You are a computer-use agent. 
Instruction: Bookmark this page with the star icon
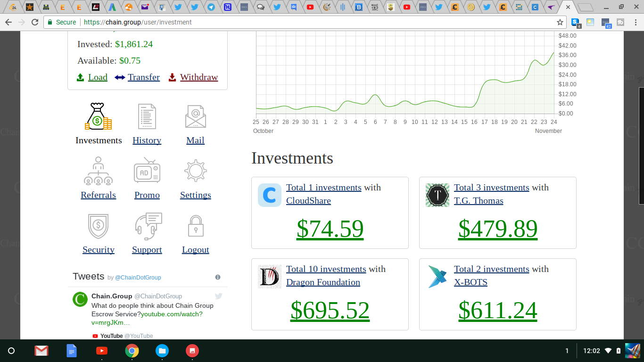(560, 22)
